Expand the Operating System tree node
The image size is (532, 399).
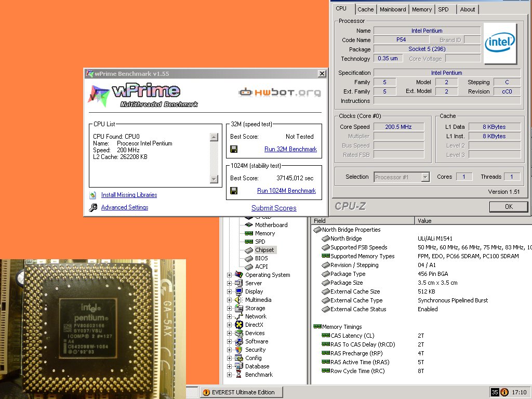[229, 275]
